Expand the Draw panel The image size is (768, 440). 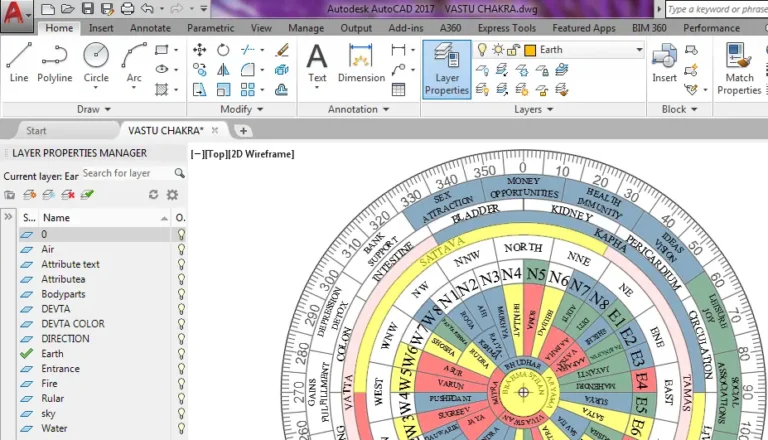click(x=94, y=109)
